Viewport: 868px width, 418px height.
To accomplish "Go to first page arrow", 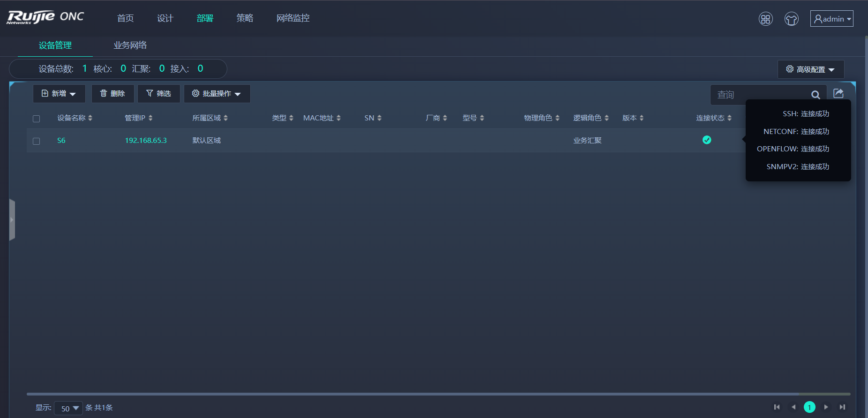I will click(777, 407).
